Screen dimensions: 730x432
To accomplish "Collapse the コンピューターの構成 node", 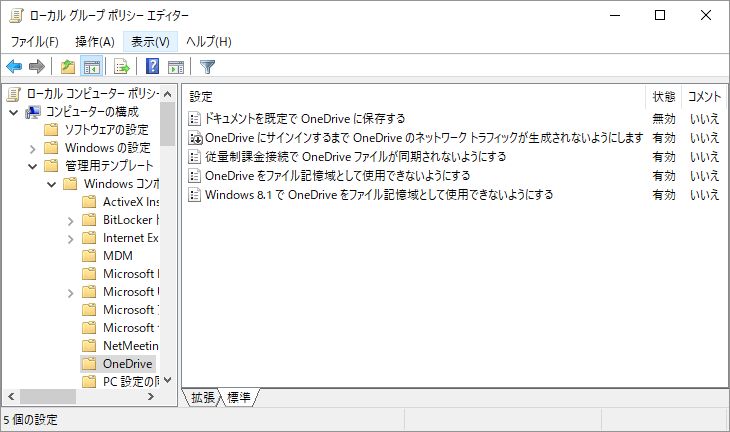I will point(14,112).
